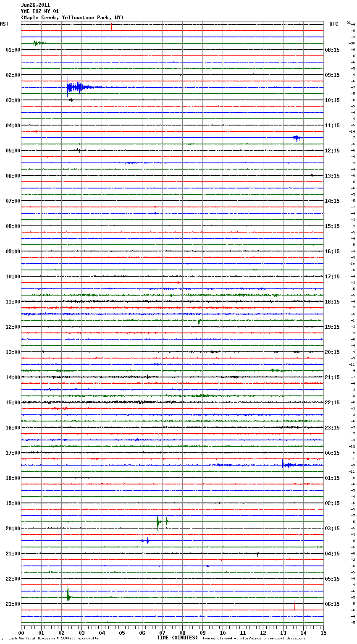Click the "16:15" UTC time label
Viewport: 357px width, 644px height.
point(332,251)
